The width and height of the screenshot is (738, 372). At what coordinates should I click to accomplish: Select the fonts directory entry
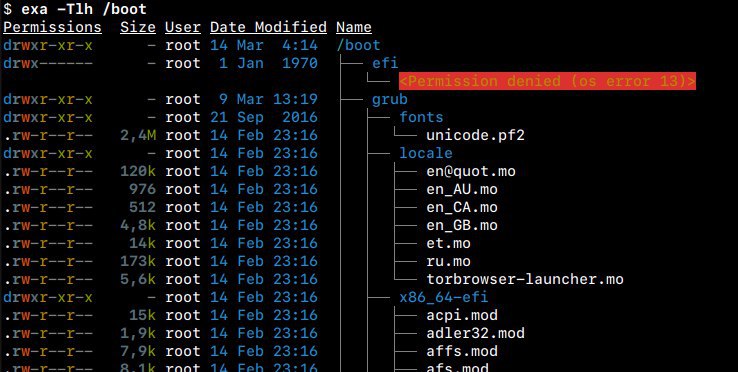(421, 117)
